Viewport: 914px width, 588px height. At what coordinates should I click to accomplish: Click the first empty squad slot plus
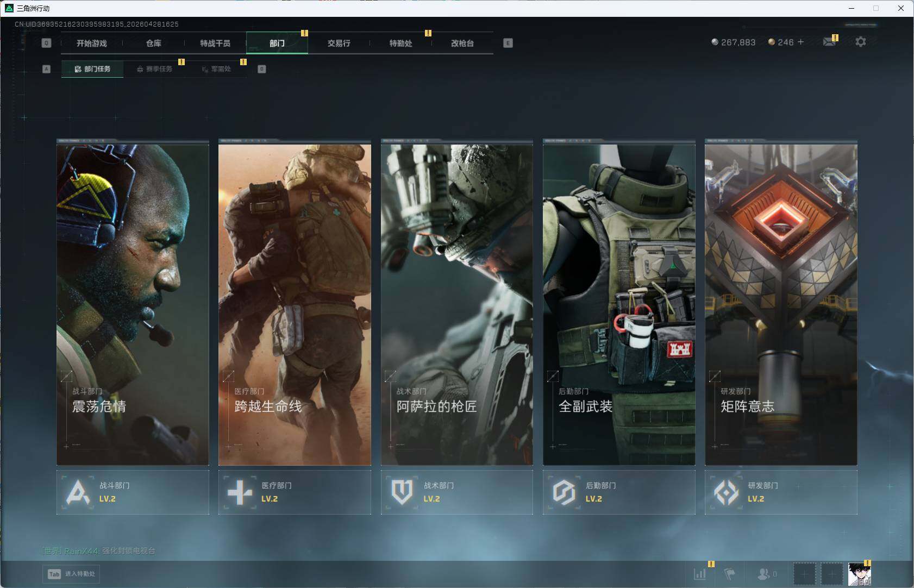[804, 574]
